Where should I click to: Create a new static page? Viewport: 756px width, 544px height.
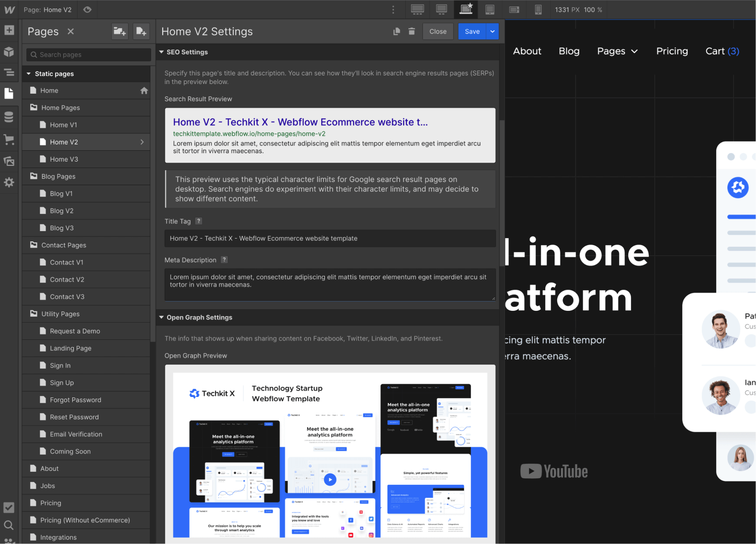(141, 31)
